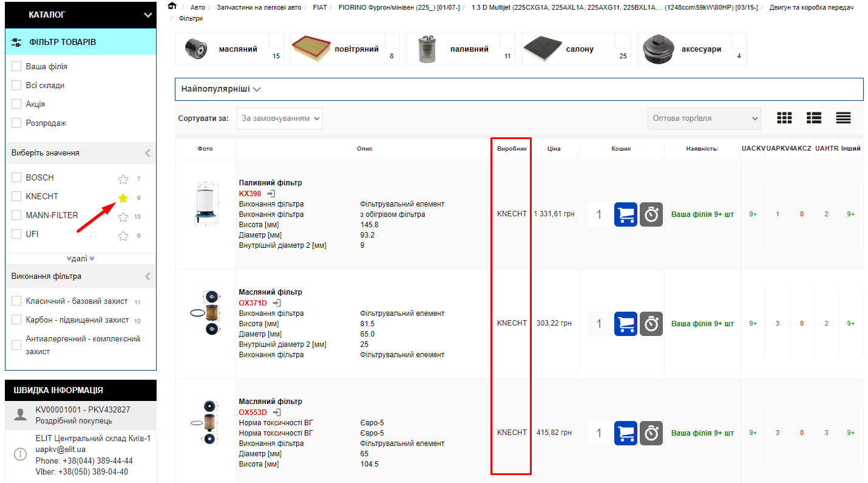Click the home icon in the breadcrumb
Screen dimensions: 868x483
172,7
